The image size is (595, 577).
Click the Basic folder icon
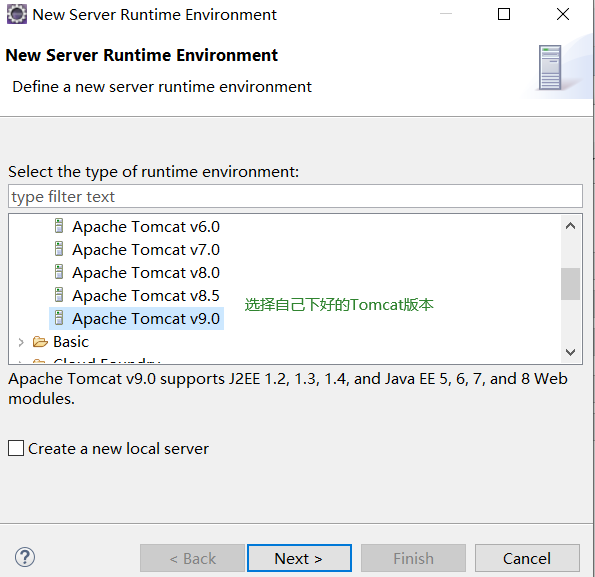coord(40,342)
